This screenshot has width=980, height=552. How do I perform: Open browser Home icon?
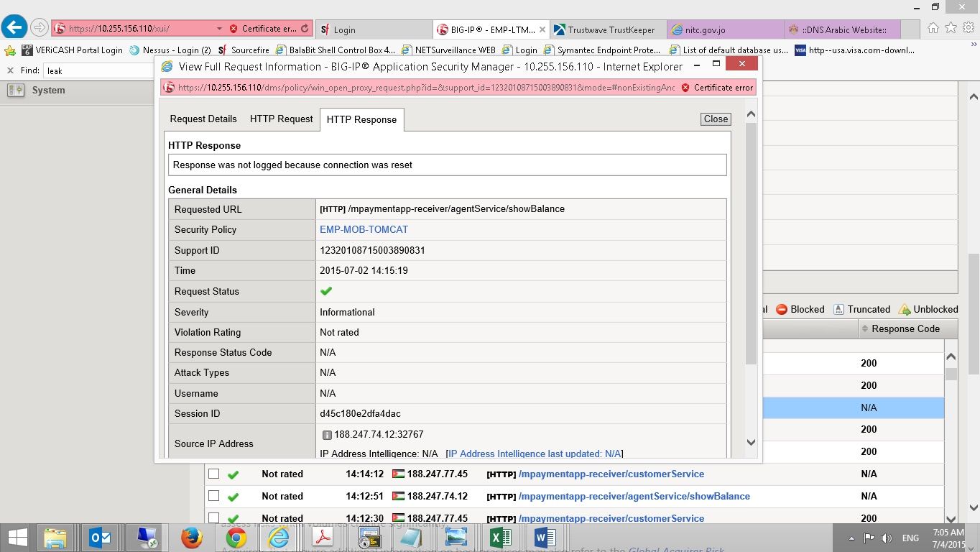coord(933,28)
